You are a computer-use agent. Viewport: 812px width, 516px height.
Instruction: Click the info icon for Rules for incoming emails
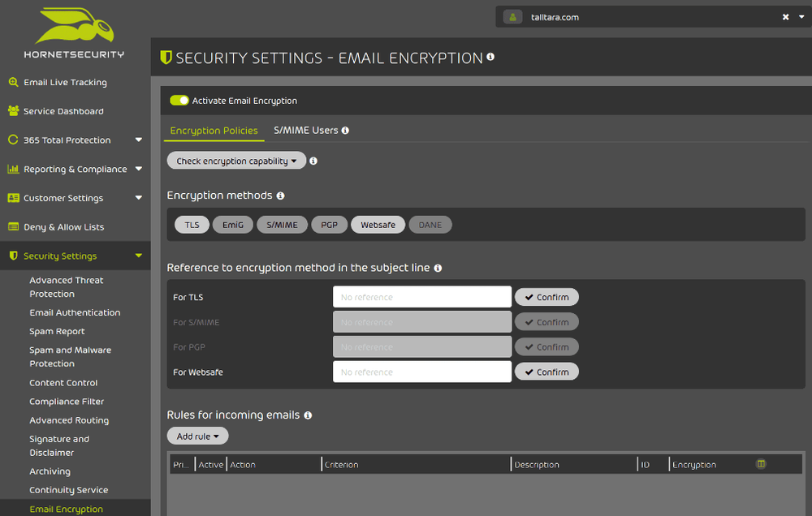308,415
